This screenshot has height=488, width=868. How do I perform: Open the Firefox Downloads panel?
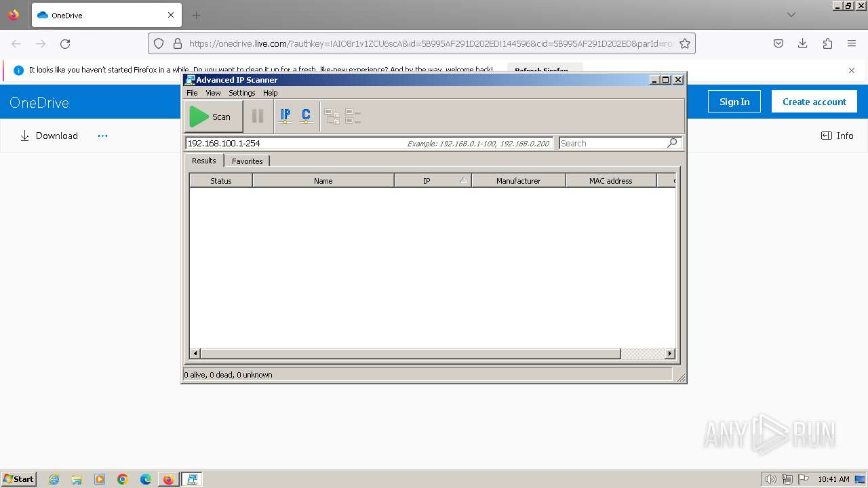(803, 43)
